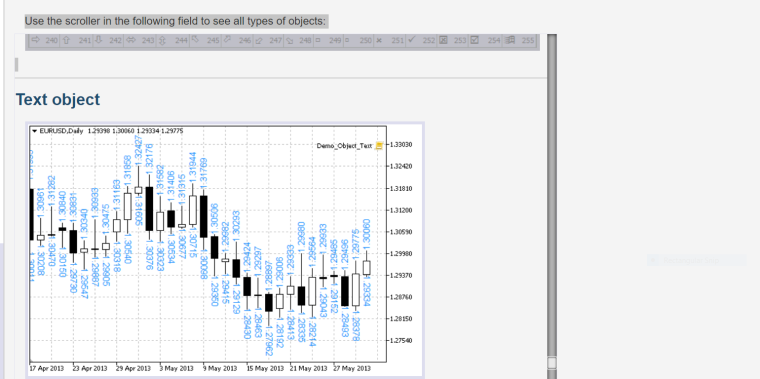The width and height of the screenshot is (760, 379).
Task: Click the 1.28760 price axis label
Action: tap(401, 297)
